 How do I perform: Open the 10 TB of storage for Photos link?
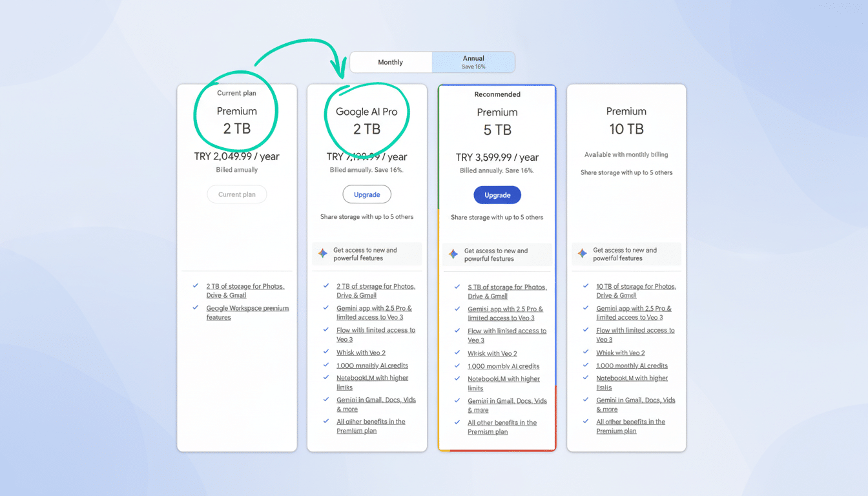click(x=635, y=291)
